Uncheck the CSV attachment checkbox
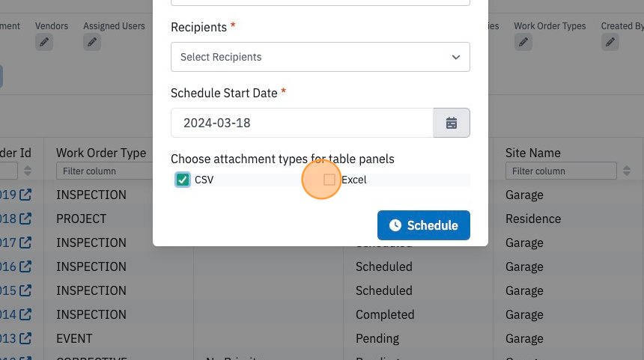The height and width of the screenshot is (360, 644). click(x=183, y=180)
